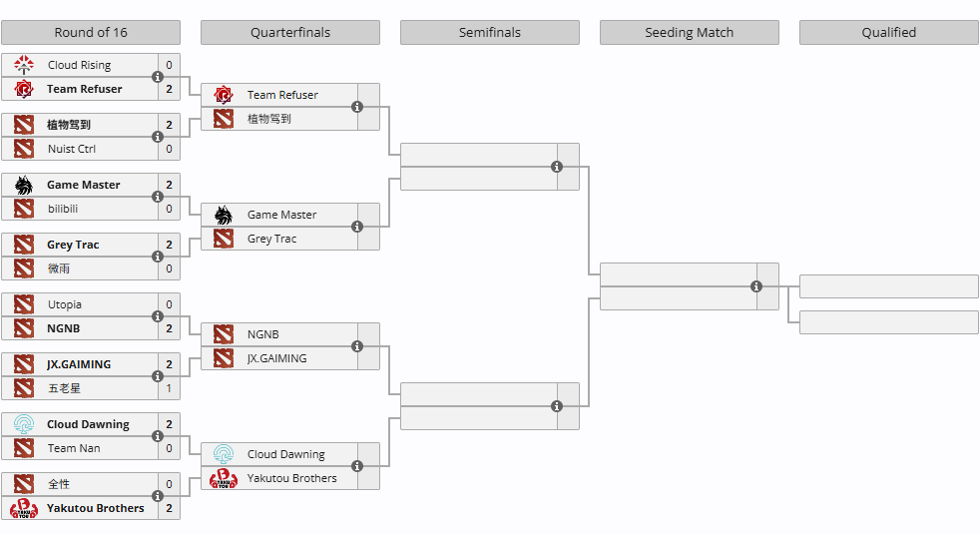Image resolution: width=980 pixels, height=534 pixels.
Task: Click Team Nan in Round of 16
Action: click(x=74, y=448)
